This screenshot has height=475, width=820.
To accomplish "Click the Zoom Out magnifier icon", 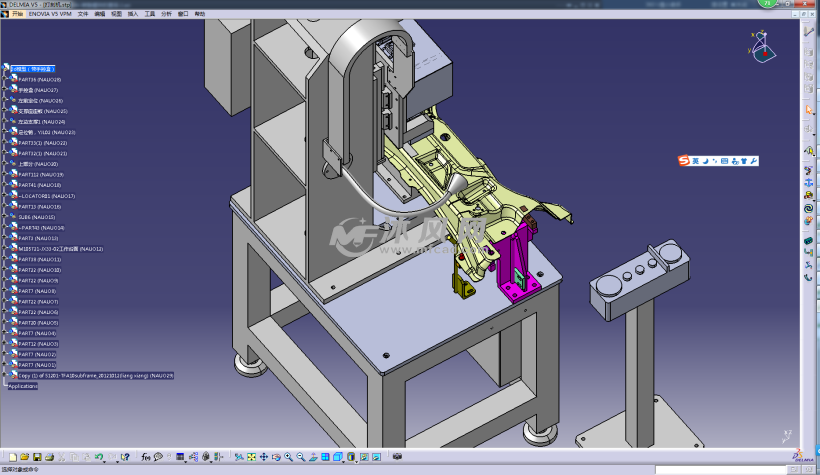I will [x=300, y=457].
